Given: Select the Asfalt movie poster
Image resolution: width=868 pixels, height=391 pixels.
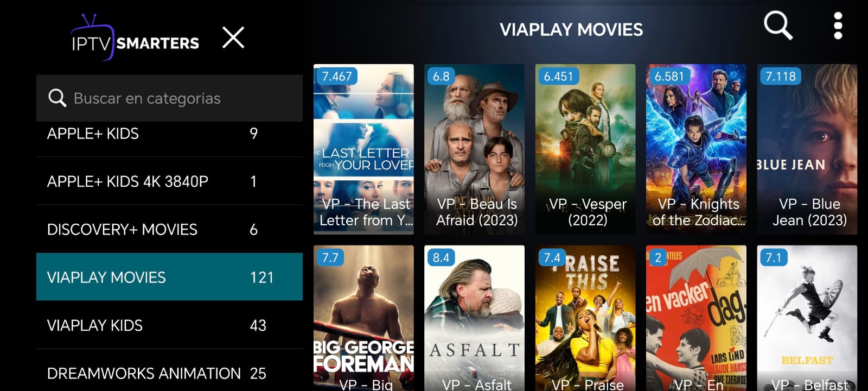Looking at the screenshot, I should (x=474, y=318).
